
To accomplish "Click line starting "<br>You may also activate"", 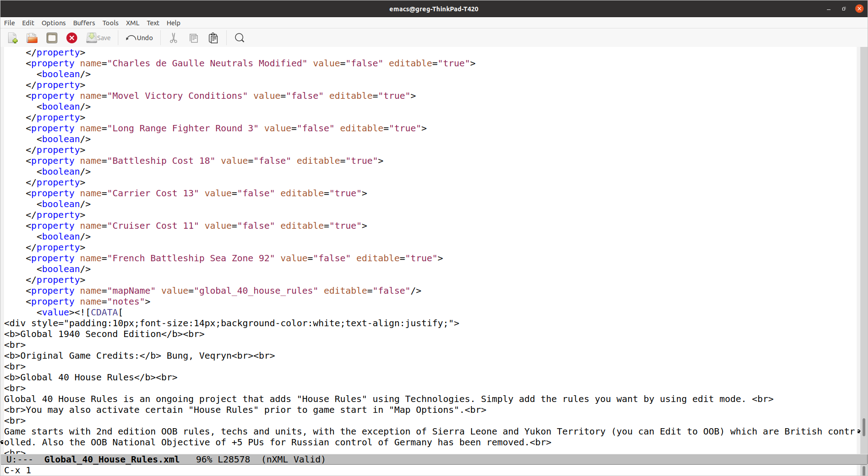I will pyautogui.click(x=245, y=410).
